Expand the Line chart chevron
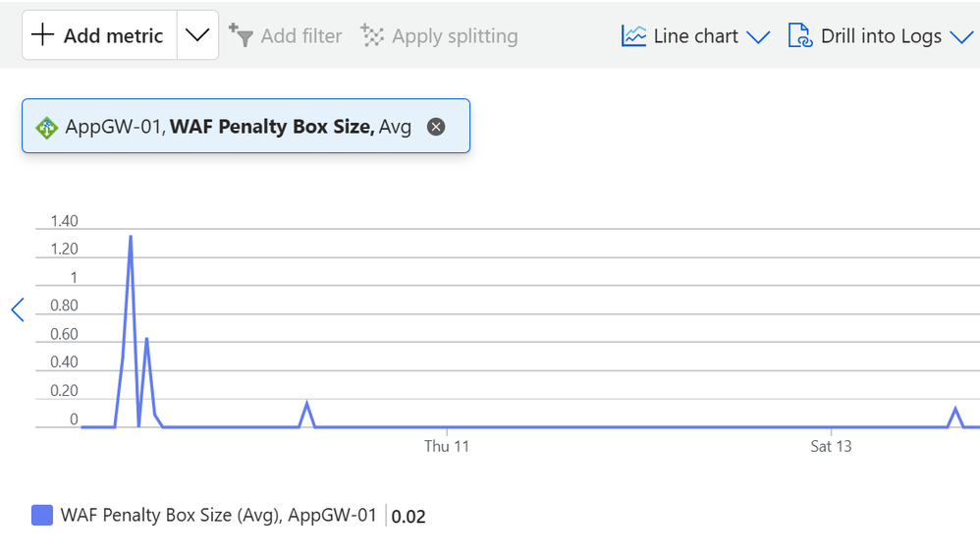 tap(757, 37)
